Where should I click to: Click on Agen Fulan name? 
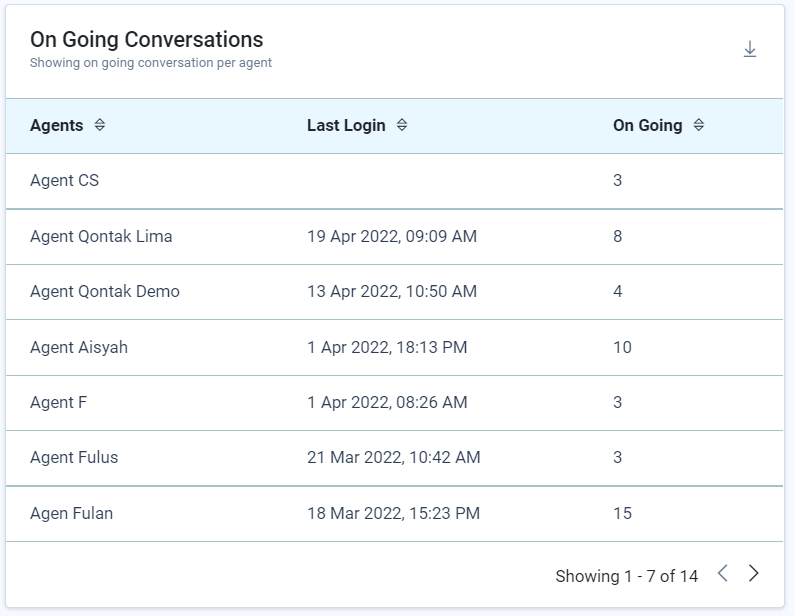[x=71, y=514]
